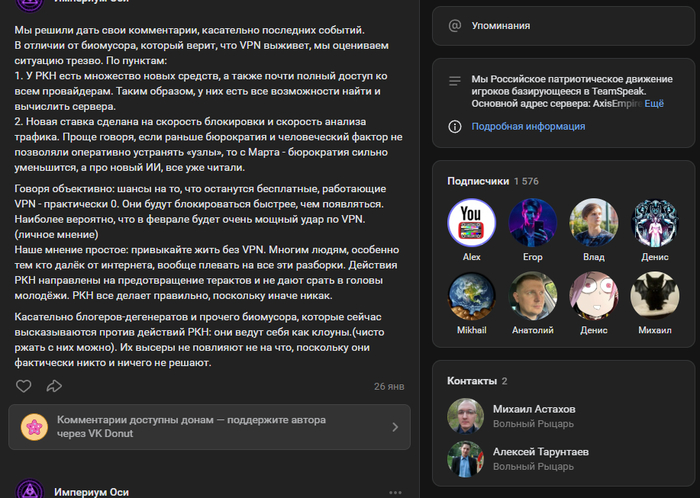The width and height of the screenshot is (700, 498).
Task: Open the Контакты section header
Action: pos(471,381)
